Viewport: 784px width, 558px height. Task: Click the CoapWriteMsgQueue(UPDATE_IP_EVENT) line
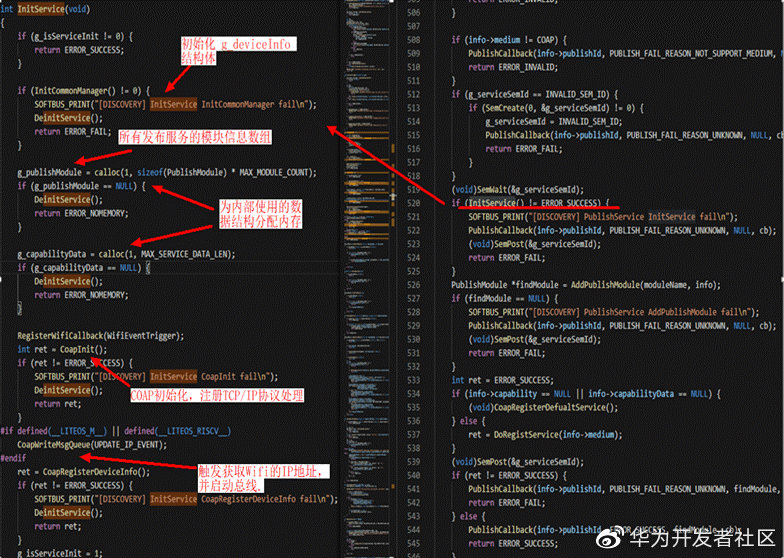coord(92,444)
